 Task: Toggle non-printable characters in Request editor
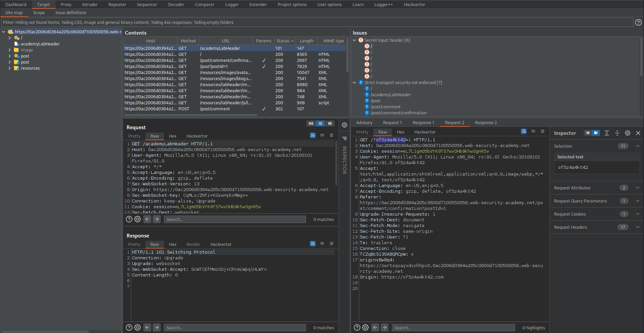pos(322,135)
